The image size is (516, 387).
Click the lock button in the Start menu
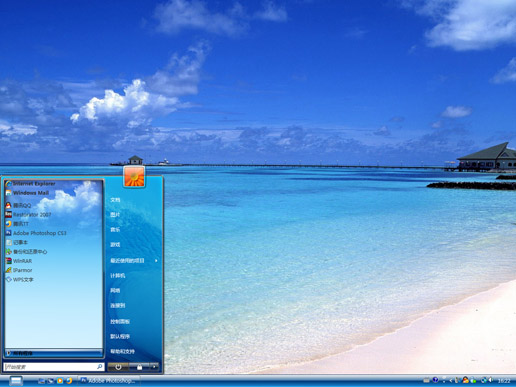tap(139, 367)
